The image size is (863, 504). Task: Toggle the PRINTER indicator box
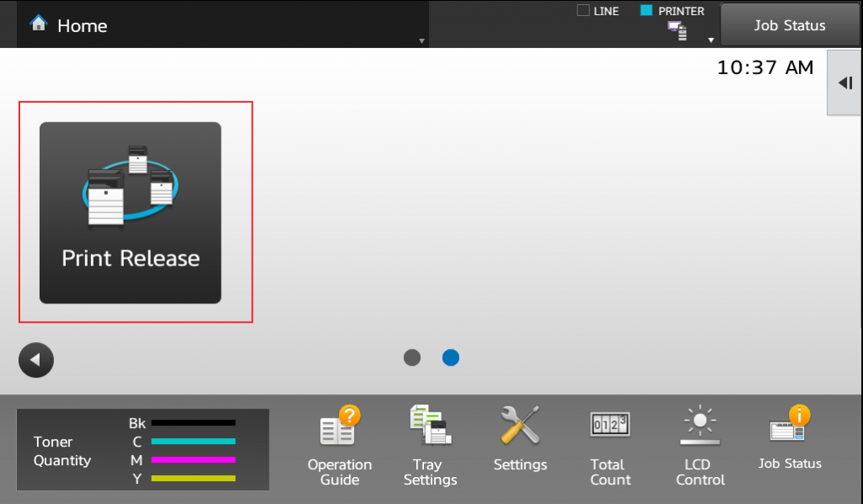(646, 11)
